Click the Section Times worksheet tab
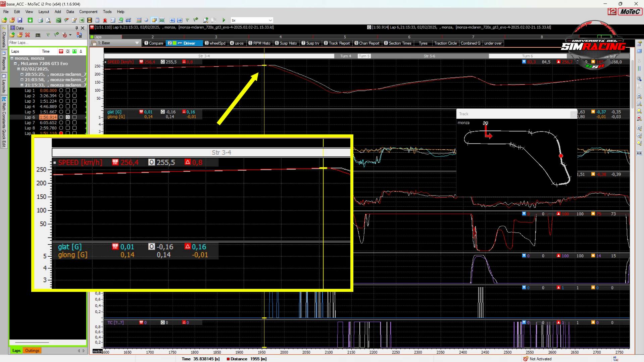 pyautogui.click(x=398, y=43)
